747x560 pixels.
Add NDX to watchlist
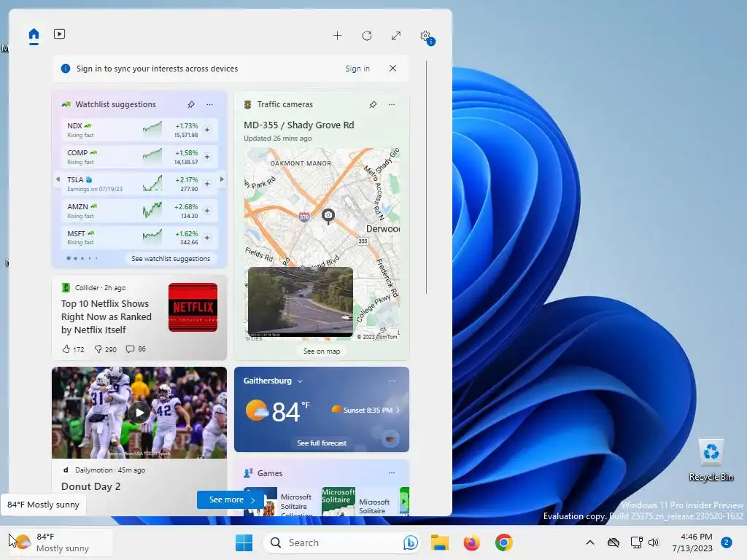[x=207, y=130]
